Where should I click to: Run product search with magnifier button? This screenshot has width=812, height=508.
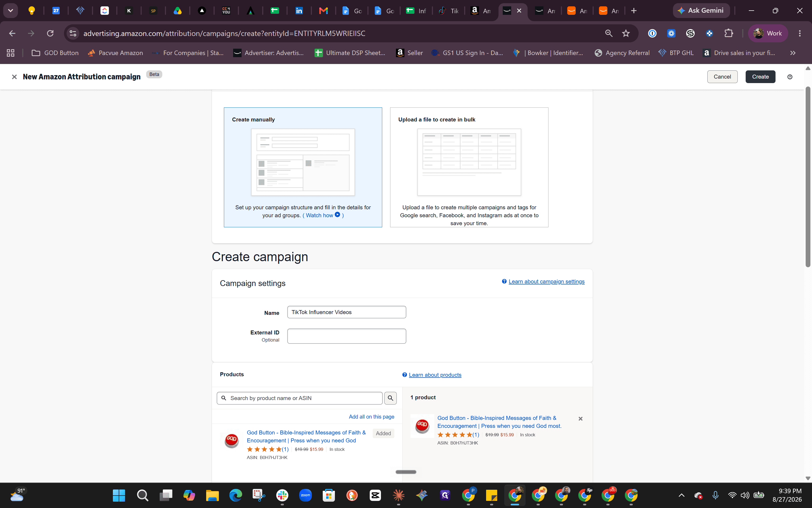click(391, 398)
